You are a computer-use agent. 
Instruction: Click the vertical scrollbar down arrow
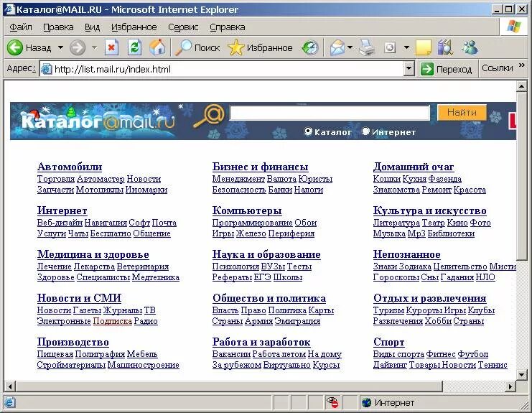522,374
